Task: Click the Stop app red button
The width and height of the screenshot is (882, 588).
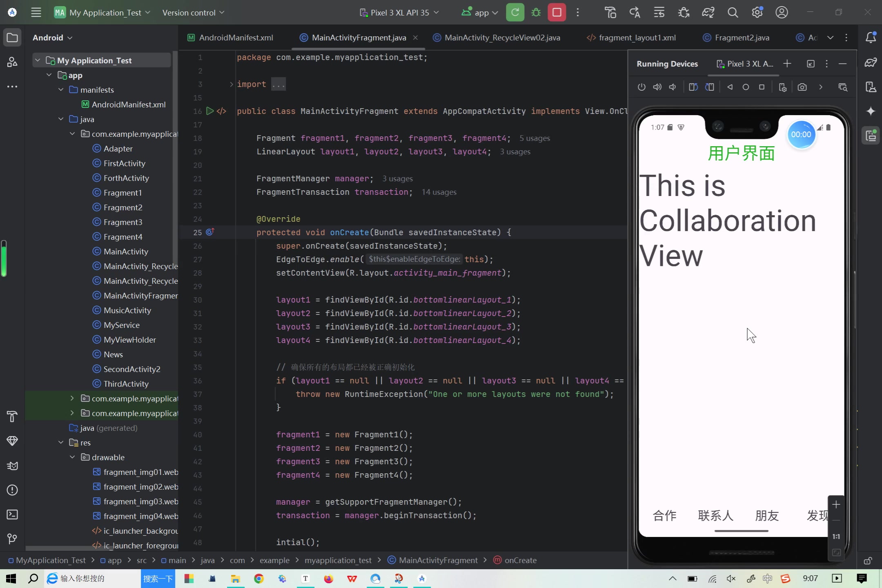Action: pyautogui.click(x=557, y=12)
